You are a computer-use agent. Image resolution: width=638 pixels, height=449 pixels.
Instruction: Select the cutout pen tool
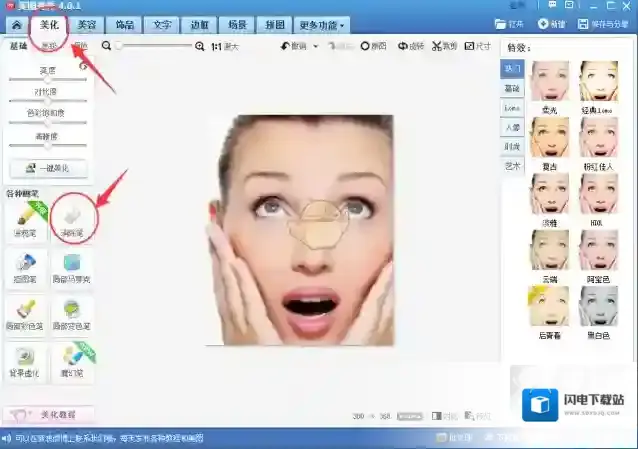(x=26, y=268)
